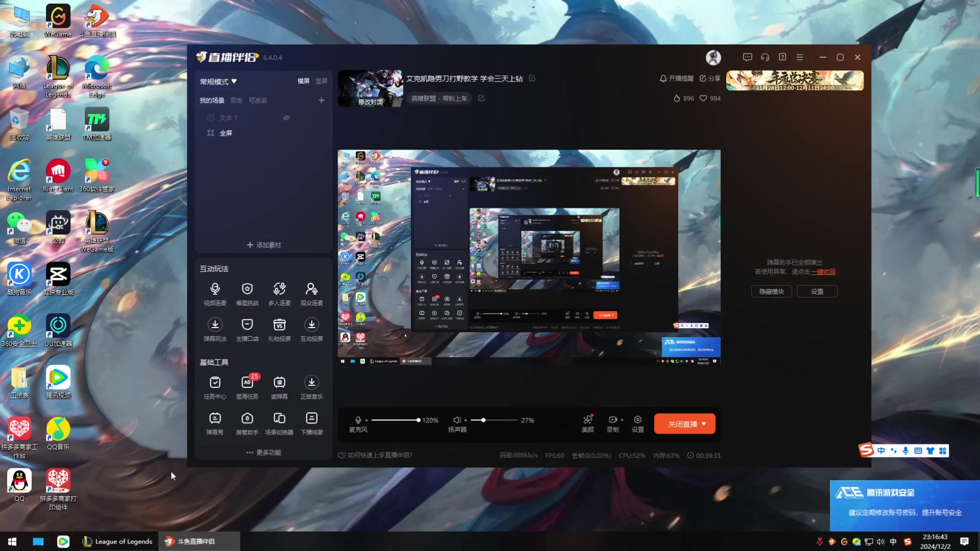The width and height of the screenshot is (980, 551).
Task: Switch to 竖屏 portrait mode
Action: coord(321,81)
